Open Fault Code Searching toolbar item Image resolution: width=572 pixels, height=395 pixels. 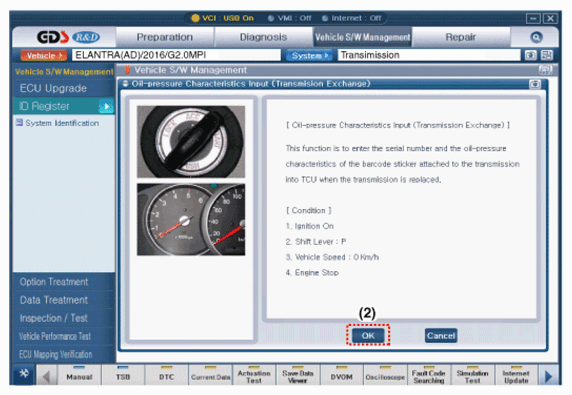[429, 375]
